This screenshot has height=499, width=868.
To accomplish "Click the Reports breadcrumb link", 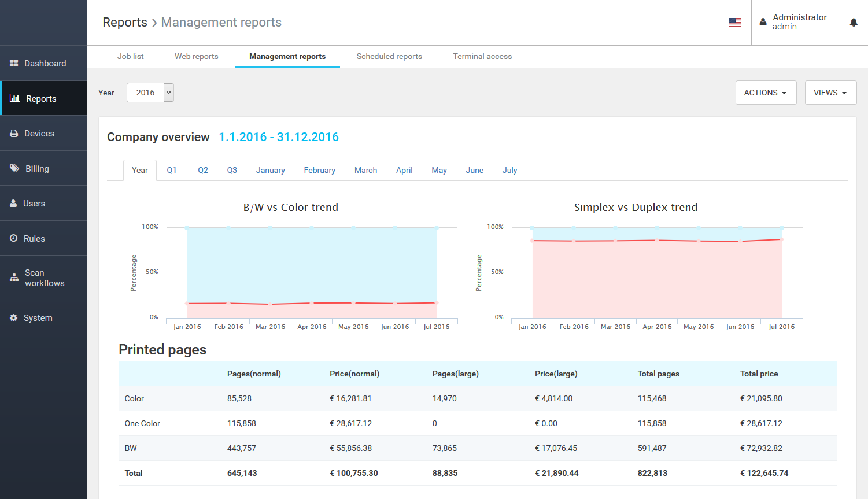I will [x=125, y=23].
